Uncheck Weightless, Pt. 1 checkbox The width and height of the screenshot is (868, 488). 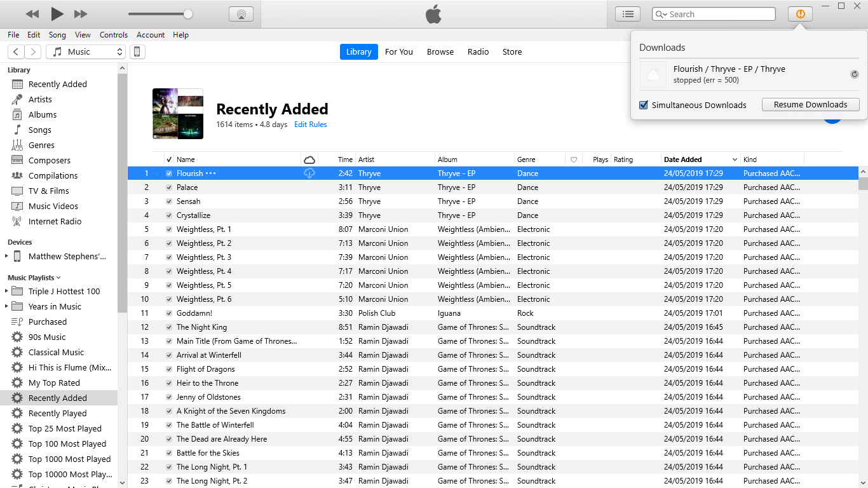(x=169, y=229)
